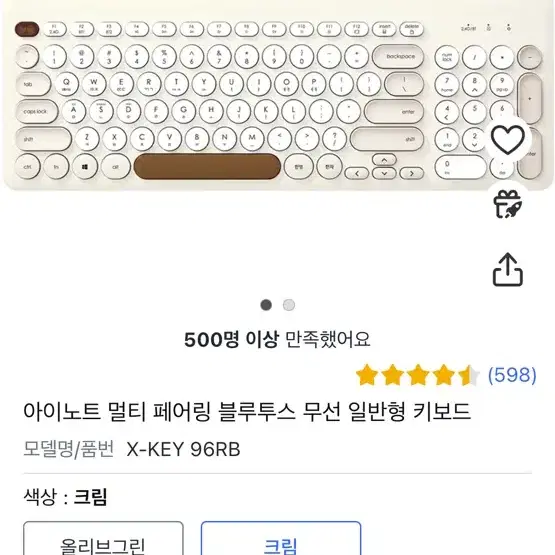555x555 pixels.
Task: Click the up arrow key in keyboard image
Action: tap(384, 160)
